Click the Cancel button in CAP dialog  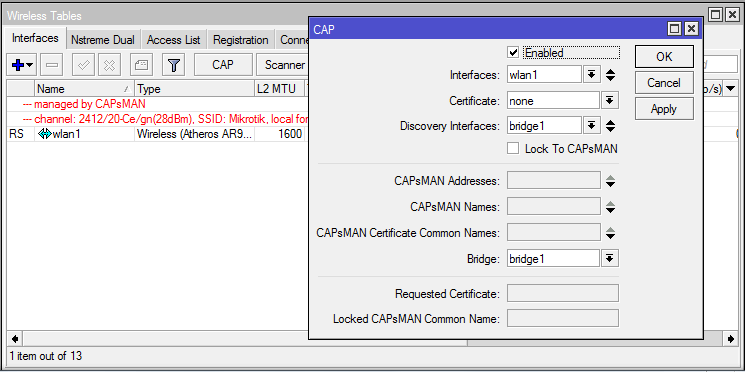[664, 83]
